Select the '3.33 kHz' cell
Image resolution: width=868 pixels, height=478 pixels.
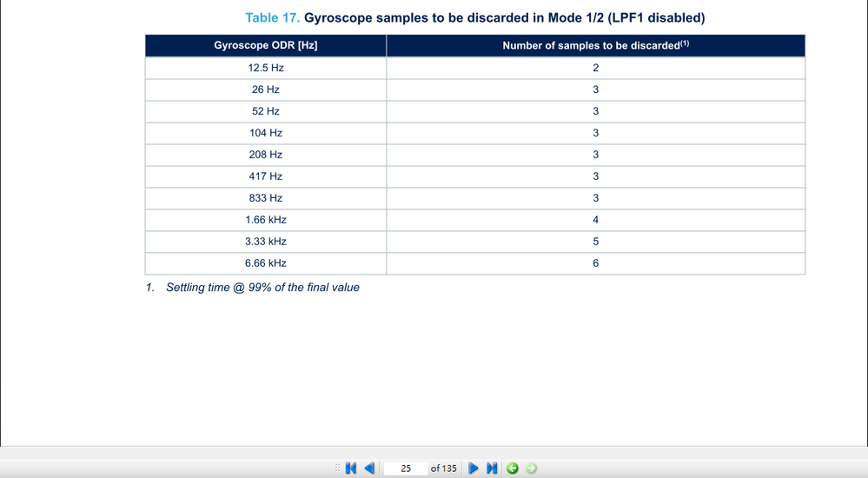pyautogui.click(x=266, y=242)
